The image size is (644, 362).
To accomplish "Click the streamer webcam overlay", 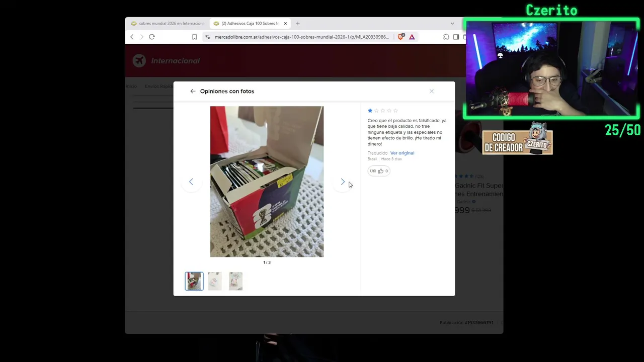I will pyautogui.click(x=551, y=69).
